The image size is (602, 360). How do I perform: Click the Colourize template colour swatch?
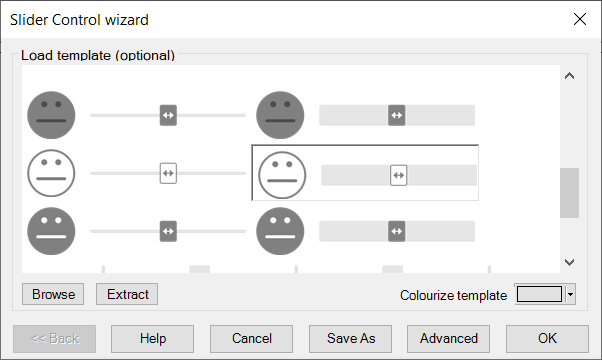(x=539, y=294)
